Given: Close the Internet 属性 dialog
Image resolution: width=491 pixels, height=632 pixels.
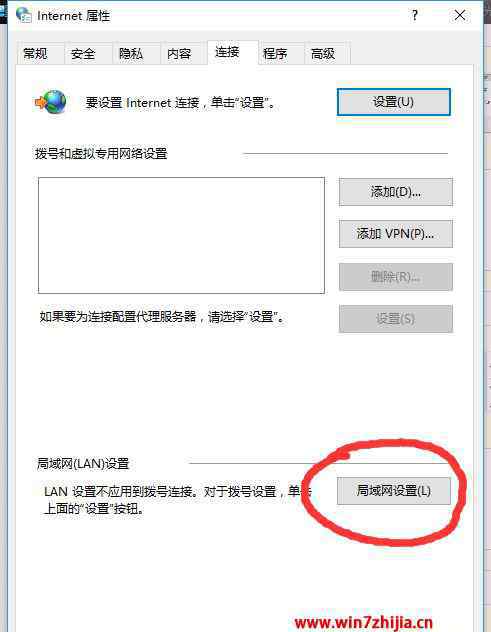Looking at the screenshot, I should (x=460, y=15).
